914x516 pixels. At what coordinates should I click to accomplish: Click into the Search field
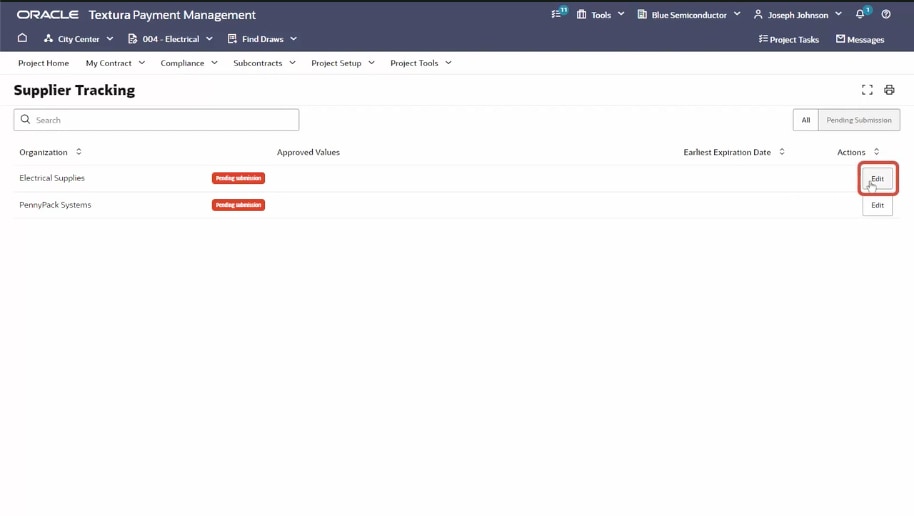pyautogui.click(x=156, y=120)
